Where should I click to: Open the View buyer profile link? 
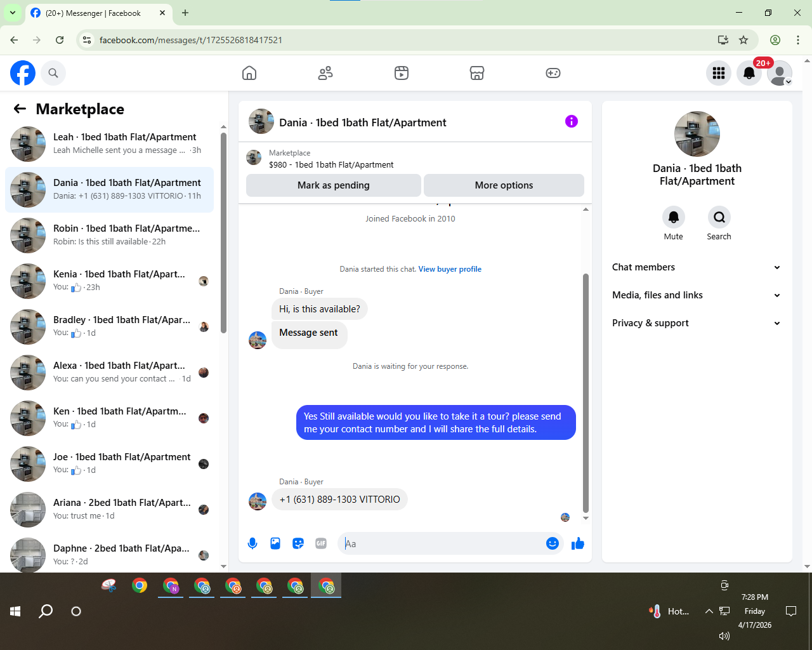(x=450, y=269)
